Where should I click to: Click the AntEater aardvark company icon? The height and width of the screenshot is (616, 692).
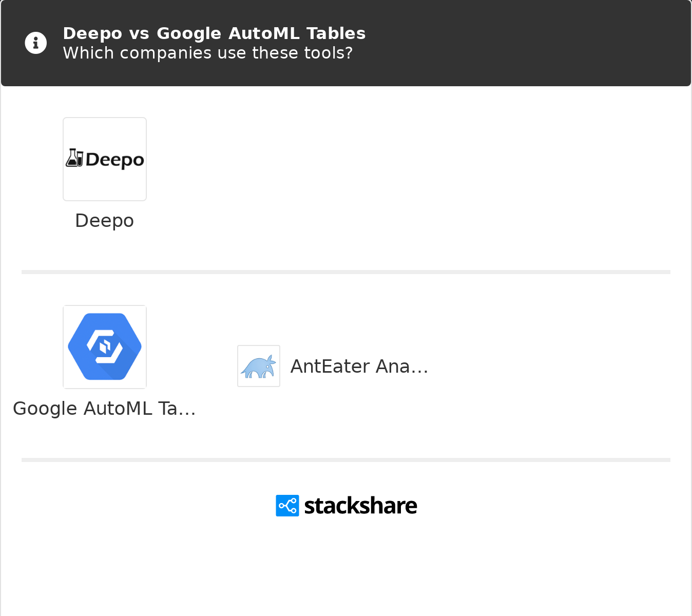259,366
